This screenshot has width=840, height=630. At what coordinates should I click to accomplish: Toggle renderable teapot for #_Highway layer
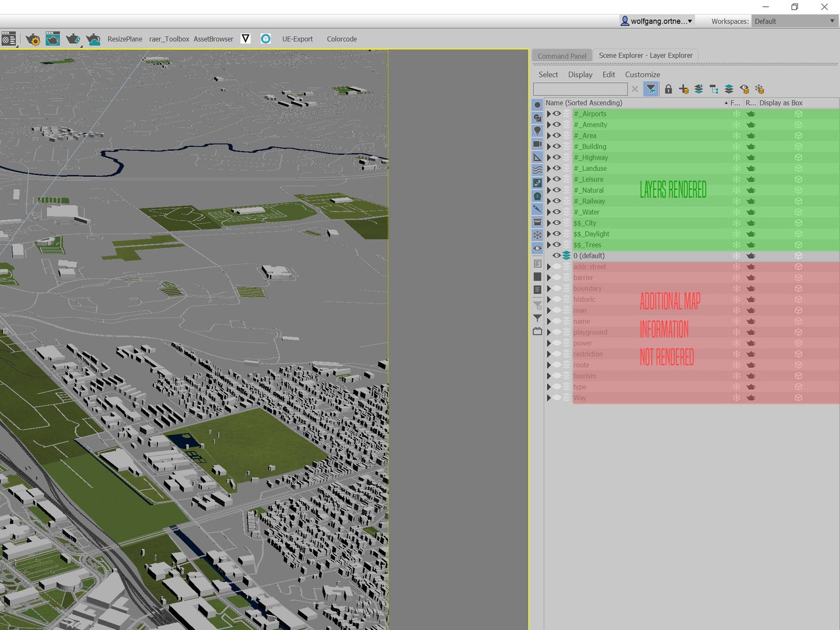(x=751, y=157)
